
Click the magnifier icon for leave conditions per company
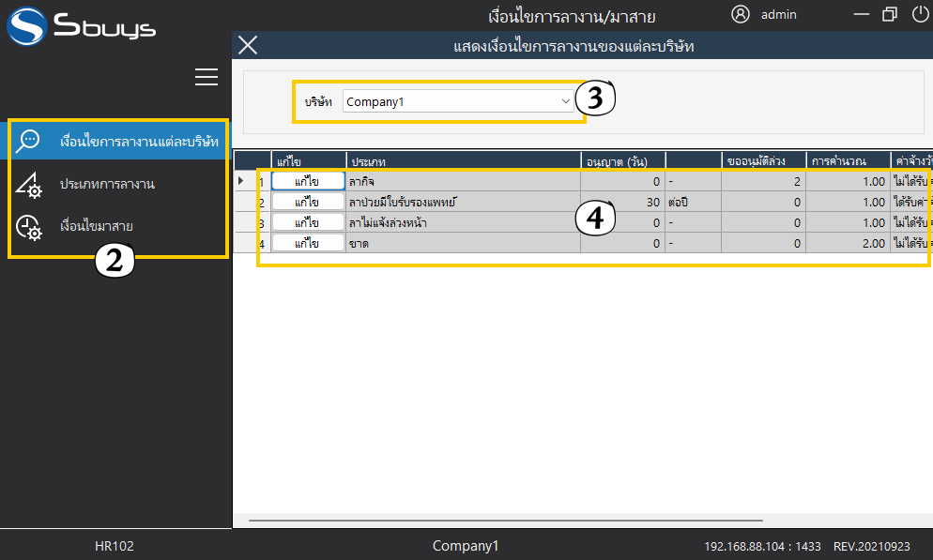click(x=29, y=141)
